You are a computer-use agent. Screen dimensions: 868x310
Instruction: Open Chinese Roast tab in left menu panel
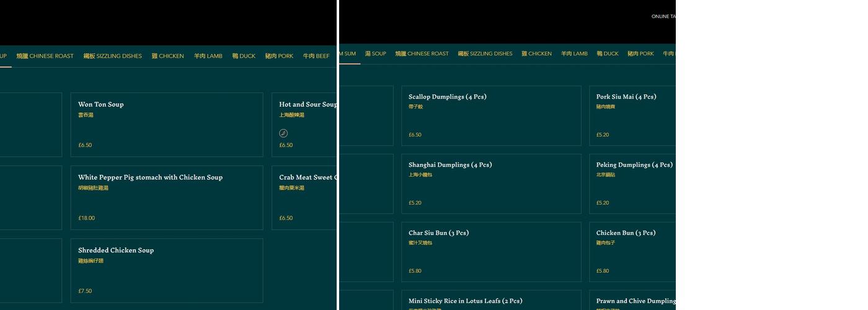(45, 56)
